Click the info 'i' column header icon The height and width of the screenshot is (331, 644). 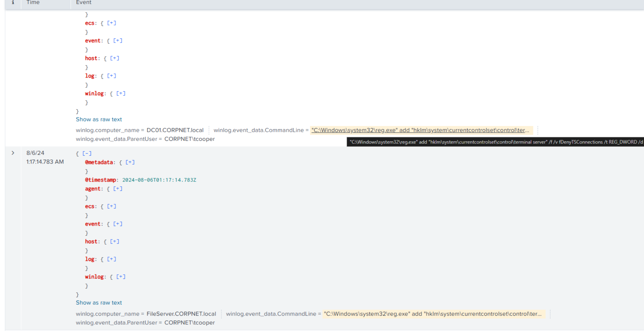(x=13, y=3)
